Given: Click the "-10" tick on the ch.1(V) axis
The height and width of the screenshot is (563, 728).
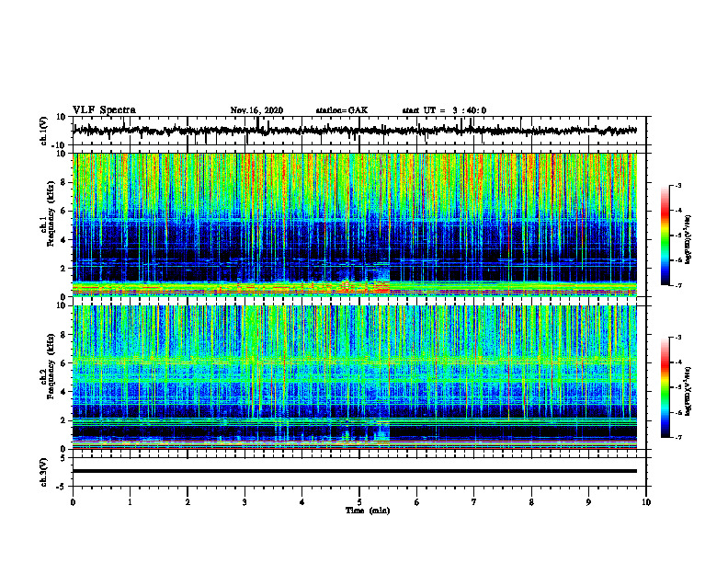Looking at the screenshot, I should [60, 145].
